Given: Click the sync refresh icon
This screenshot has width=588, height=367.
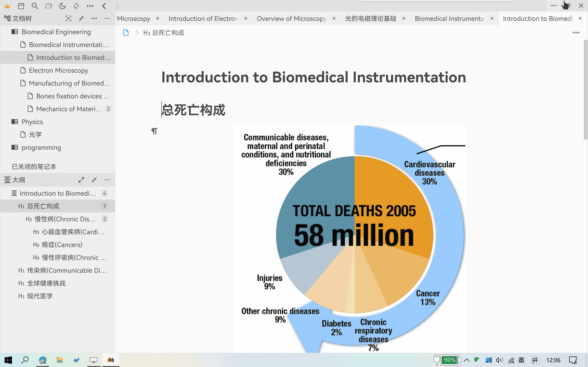Looking at the screenshot, I should pyautogui.click(x=76, y=6).
